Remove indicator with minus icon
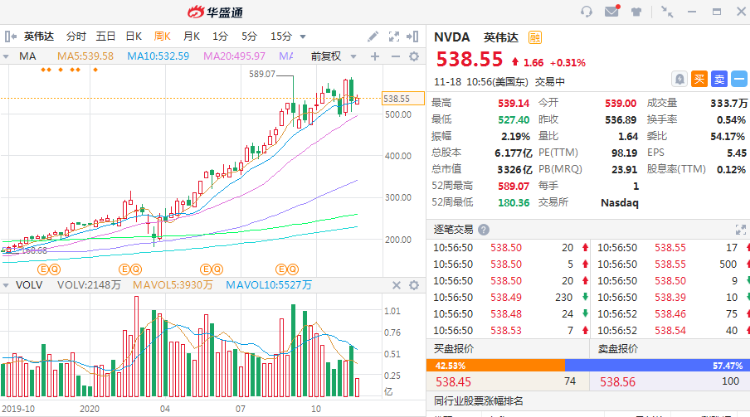 (x=396, y=56)
